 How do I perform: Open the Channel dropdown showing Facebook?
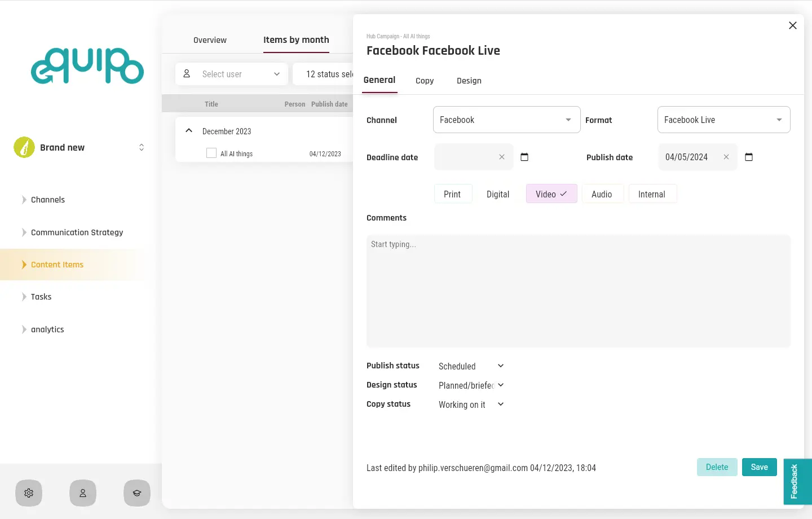pos(506,120)
